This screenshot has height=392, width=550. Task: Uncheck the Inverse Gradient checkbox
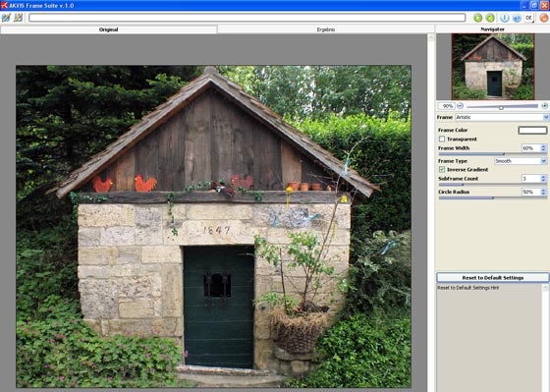[x=442, y=170]
